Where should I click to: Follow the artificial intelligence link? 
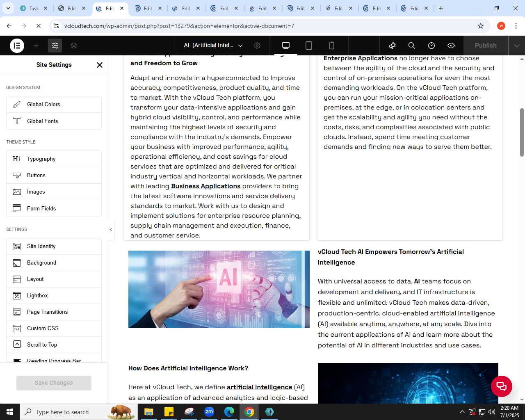pyautogui.click(x=259, y=387)
